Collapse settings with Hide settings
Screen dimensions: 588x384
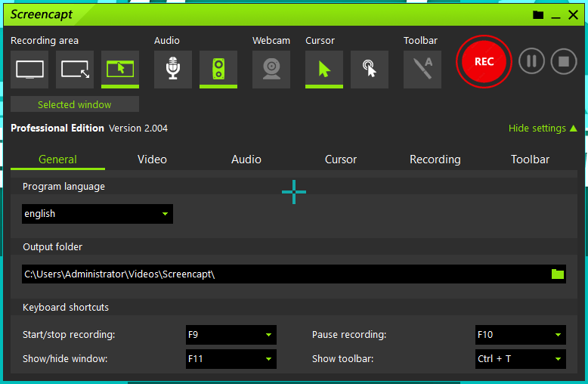543,129
